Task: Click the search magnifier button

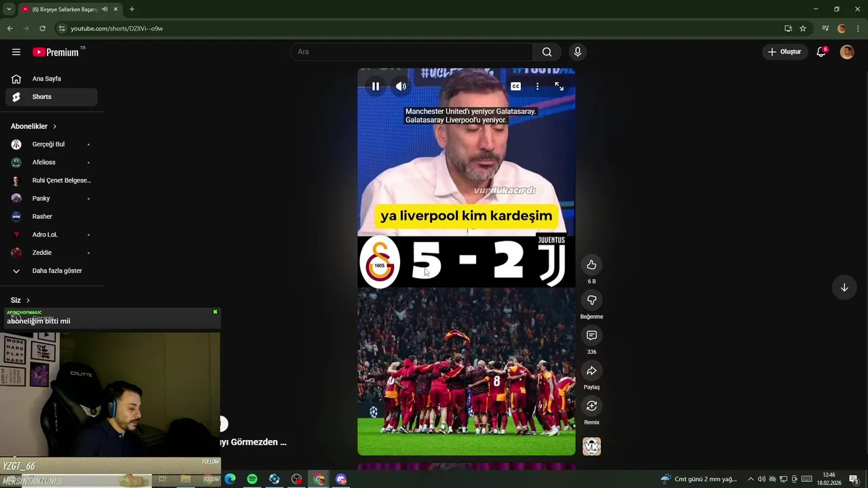Action: click(x=547, y=52)
